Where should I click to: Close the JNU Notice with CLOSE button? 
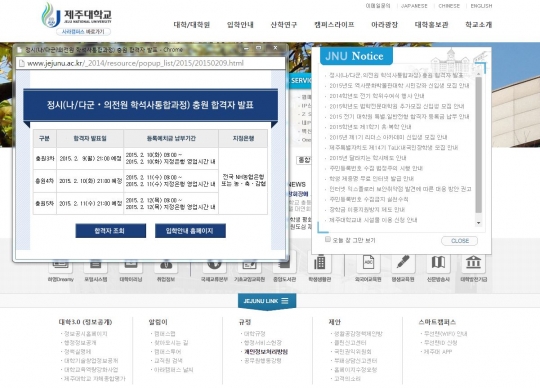[x=459, y=241]
